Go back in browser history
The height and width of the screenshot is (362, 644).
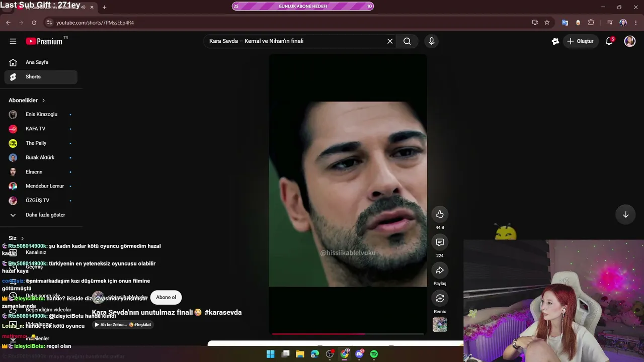pos(8,23)
